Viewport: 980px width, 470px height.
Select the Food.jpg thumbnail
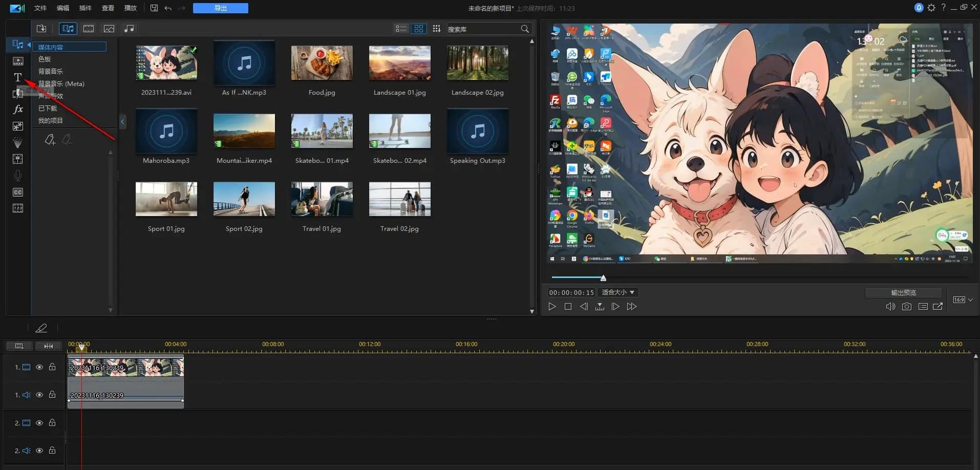point(322,63)
